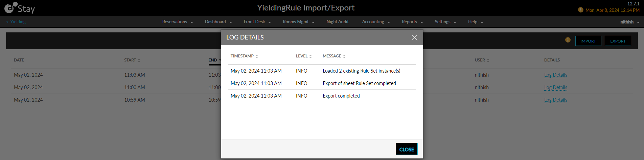Sort the table by User column

tap(482, 60)
